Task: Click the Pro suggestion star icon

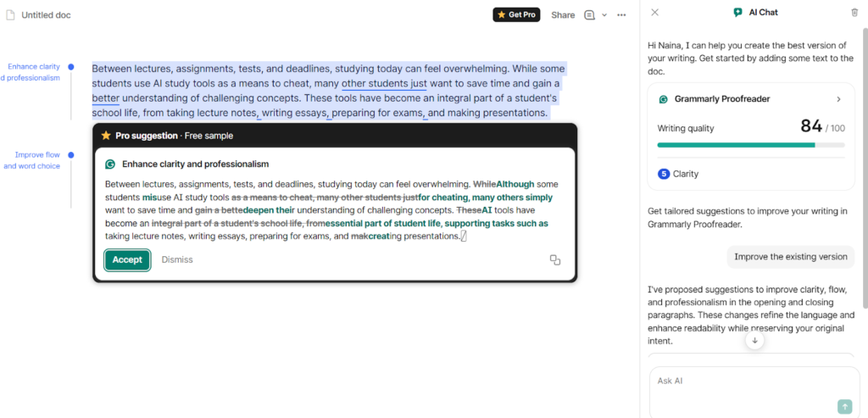Action: (106, 136)
